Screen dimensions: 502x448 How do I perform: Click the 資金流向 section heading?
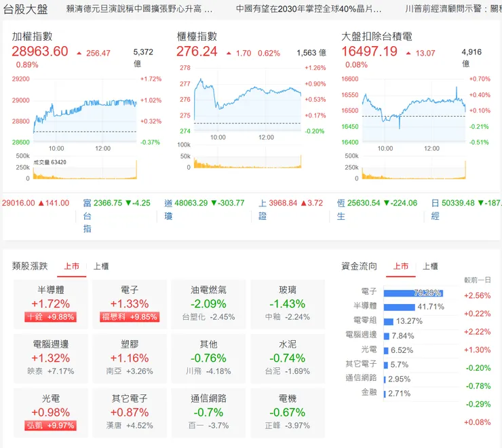point(360,266)
